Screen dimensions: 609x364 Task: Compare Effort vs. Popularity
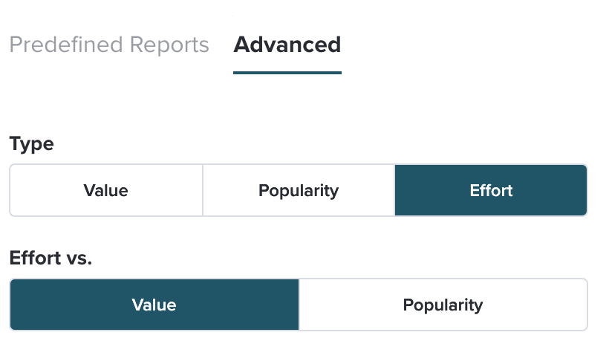[x=443, y=305]
